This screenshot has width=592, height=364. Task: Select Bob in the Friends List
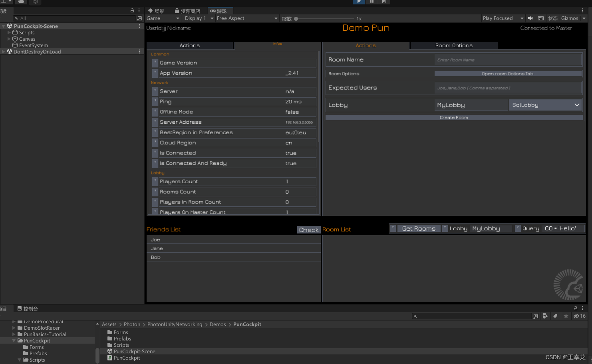coord(234,257)
